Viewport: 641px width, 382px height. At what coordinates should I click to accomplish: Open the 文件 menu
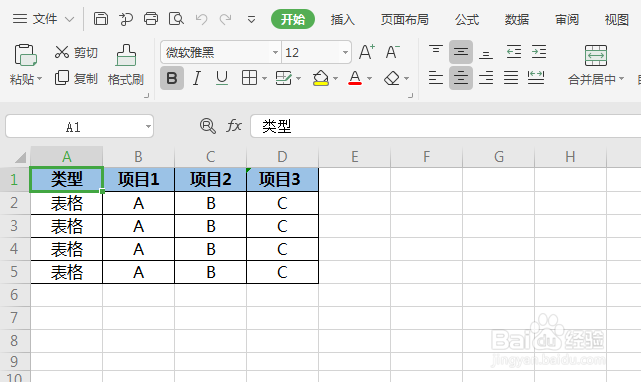click(45, 19)
